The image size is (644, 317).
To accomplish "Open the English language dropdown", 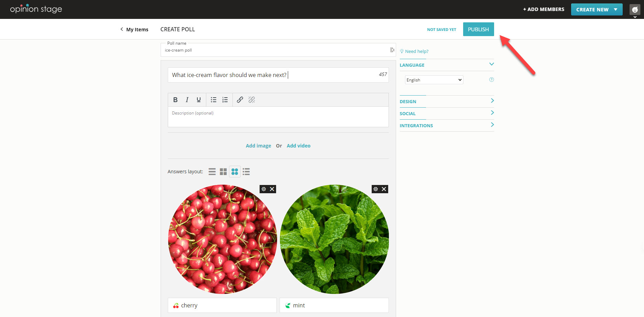I will tap(434, 80).
